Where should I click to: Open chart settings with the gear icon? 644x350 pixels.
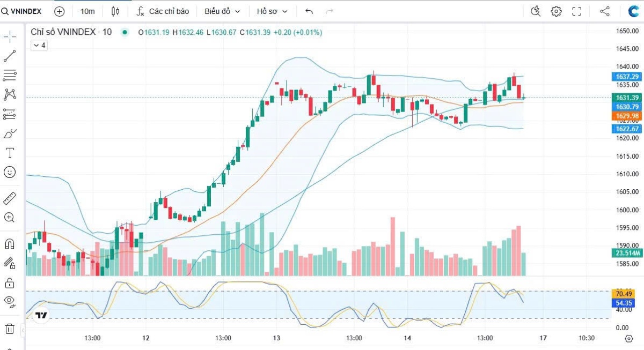[556, 10]
